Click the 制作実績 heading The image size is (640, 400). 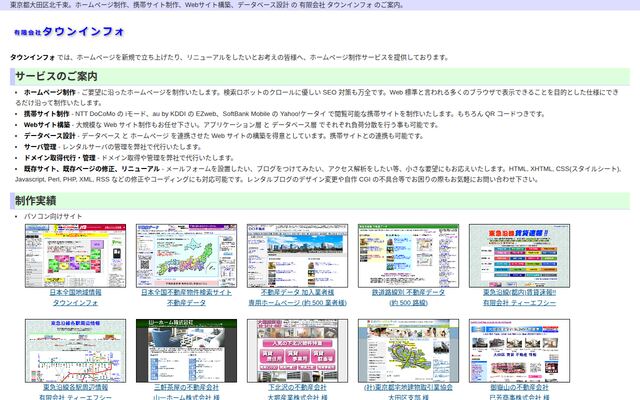pyautogui.click(x=36, y=201)
